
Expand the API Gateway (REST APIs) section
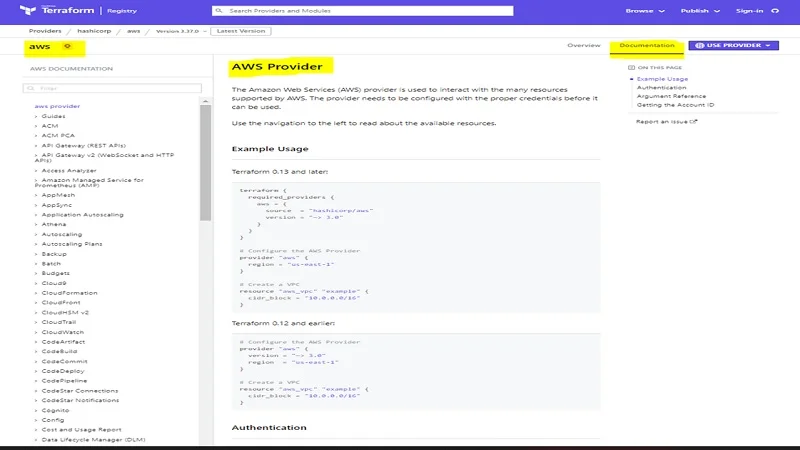pos(36,144)
